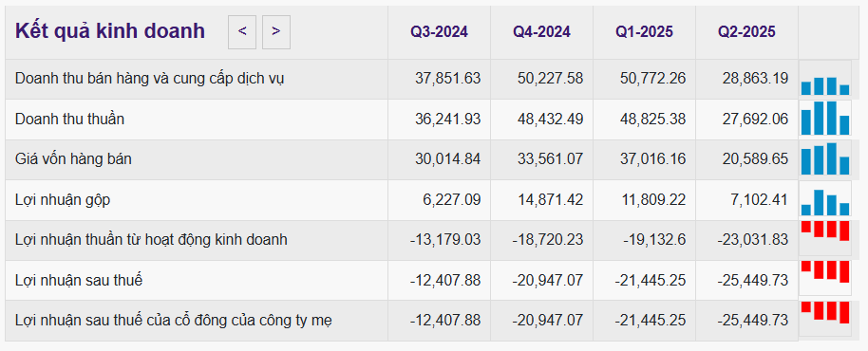Select the Q2-2025 column header
The width and height of the screenshot is (868, 351).
746,32
